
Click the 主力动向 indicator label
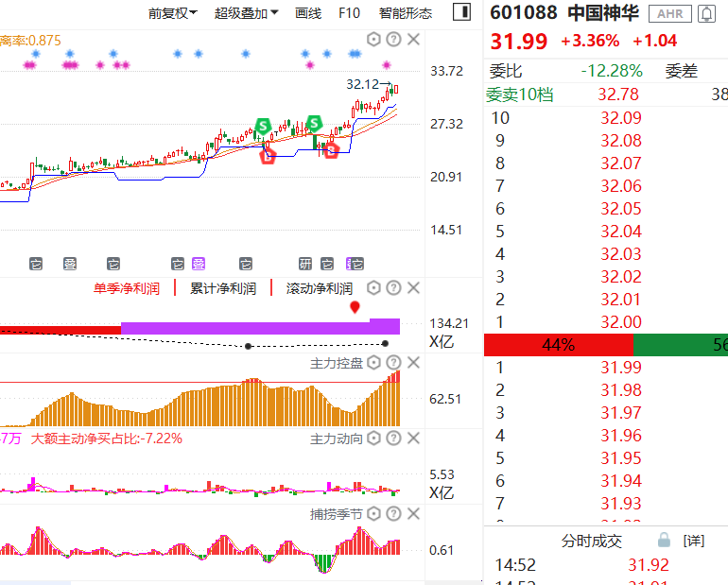tap(337, 439)
